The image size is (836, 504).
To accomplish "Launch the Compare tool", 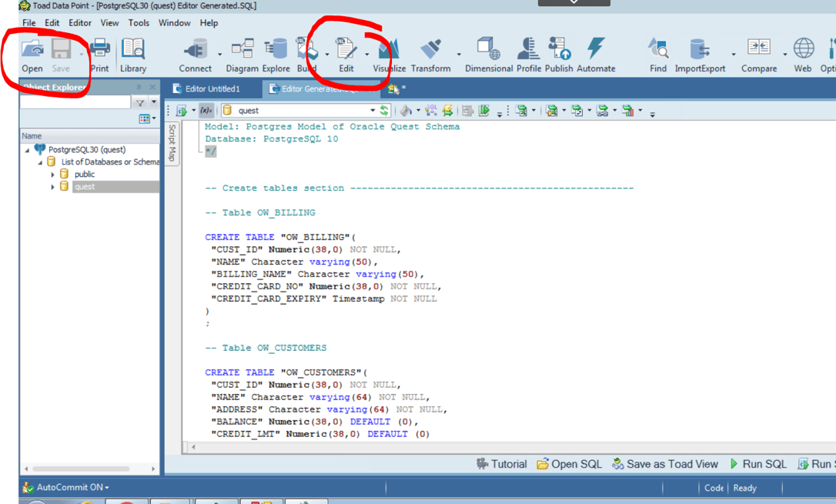I will (x=759, y=55).
